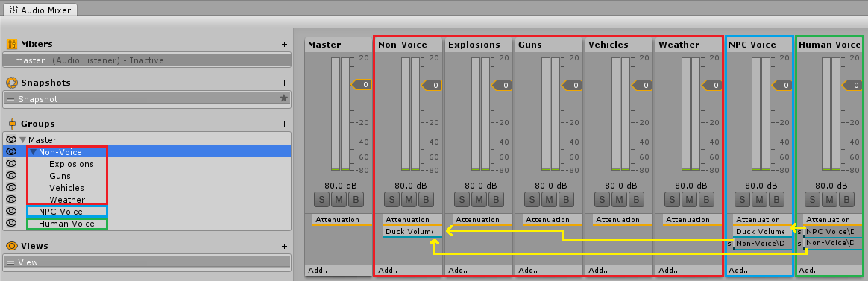
Task: Toggle visibility of Weather group
Action: (11, 199)
